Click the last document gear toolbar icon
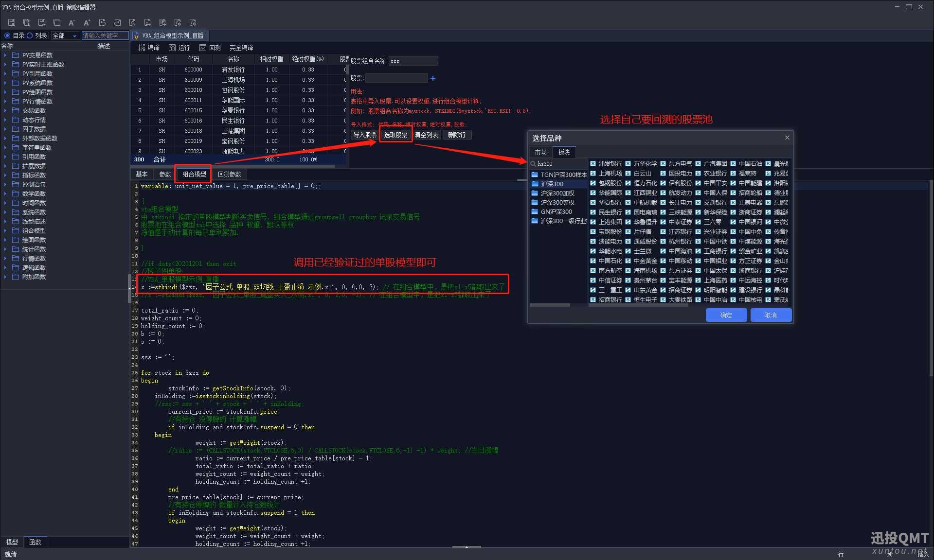The image size is (934, 560). pyautogui.click(x=193, y=22)
